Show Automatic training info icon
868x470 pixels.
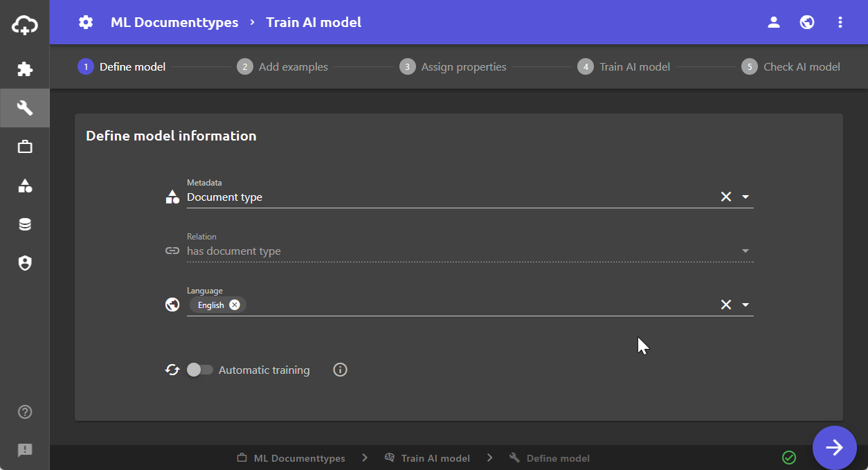coord(340,370)
